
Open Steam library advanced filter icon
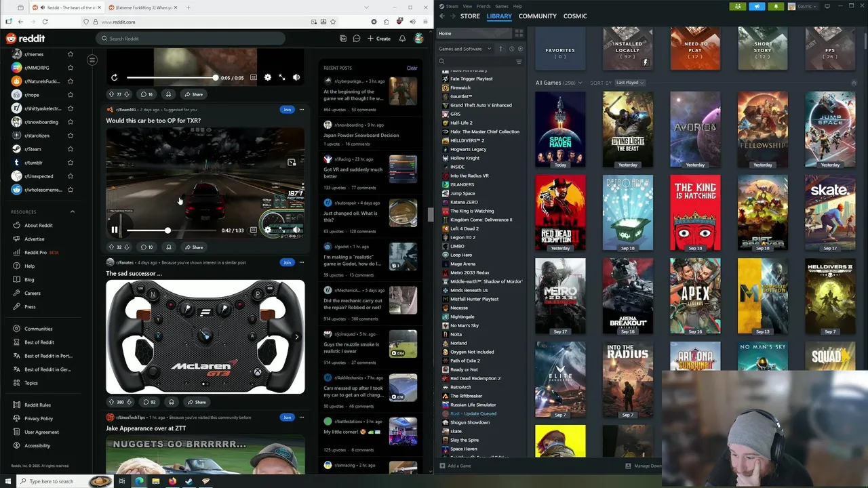pyautogui.click(x=519, y=62)
